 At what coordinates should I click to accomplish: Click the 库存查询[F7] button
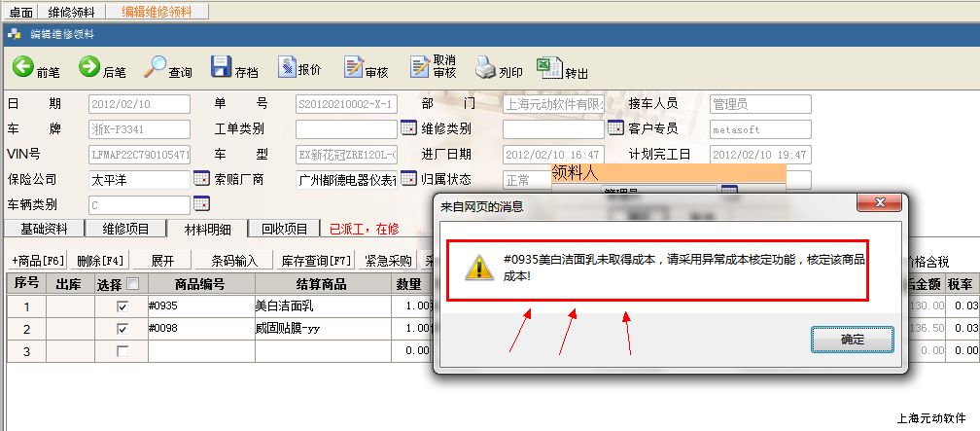click(x=316, y=261)
